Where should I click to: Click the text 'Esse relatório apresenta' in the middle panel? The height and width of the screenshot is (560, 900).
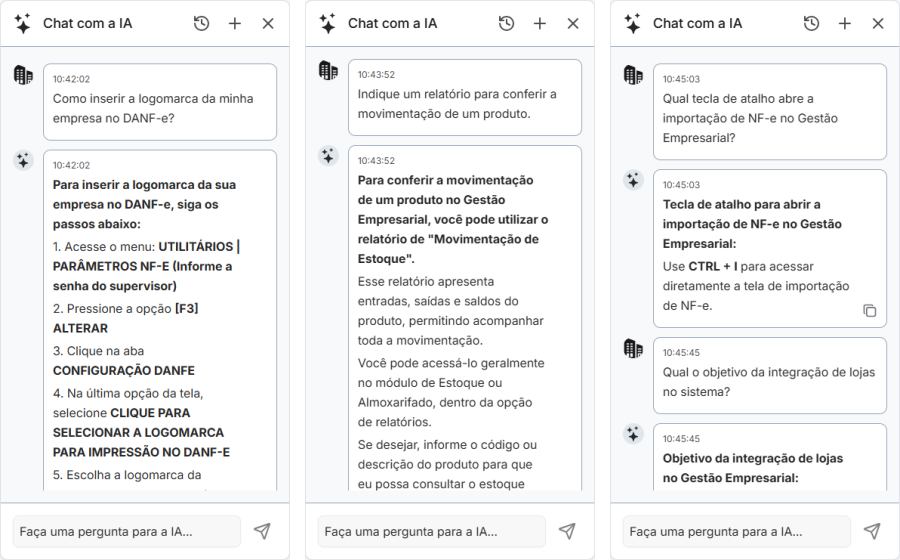pyautogui.click(x=426, y=282)
